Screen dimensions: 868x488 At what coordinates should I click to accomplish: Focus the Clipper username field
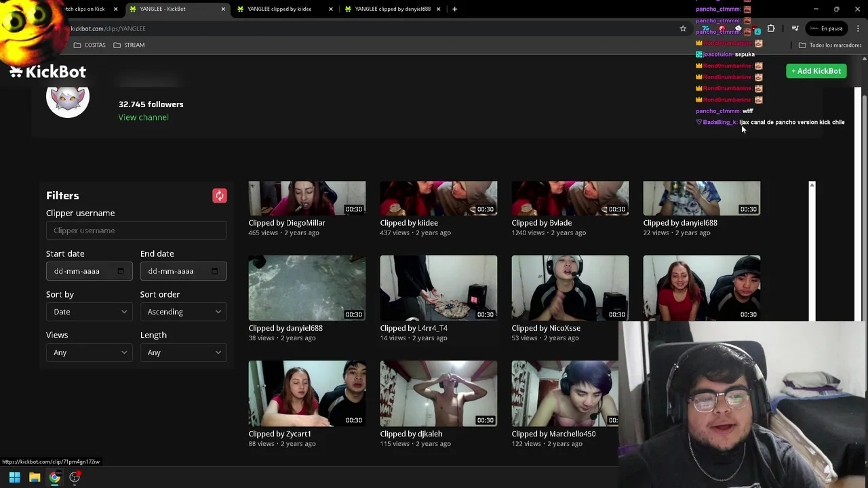tap(136, 230)
